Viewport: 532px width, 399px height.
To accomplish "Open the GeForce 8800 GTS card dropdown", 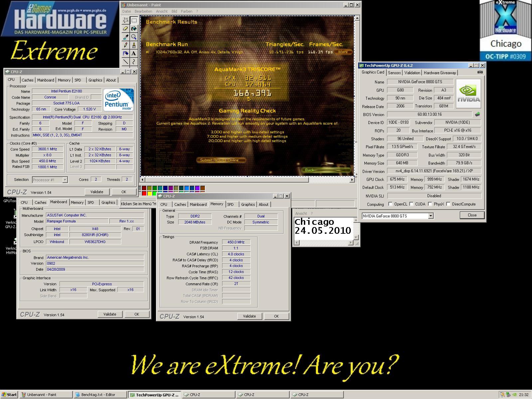I will pyautogui.click(x=431, y=216).
